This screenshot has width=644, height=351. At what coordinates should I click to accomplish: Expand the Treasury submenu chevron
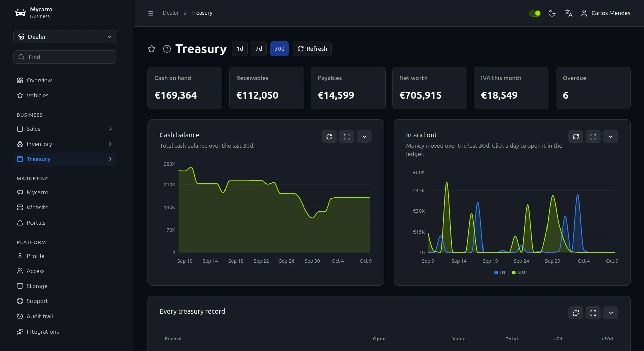110,159
